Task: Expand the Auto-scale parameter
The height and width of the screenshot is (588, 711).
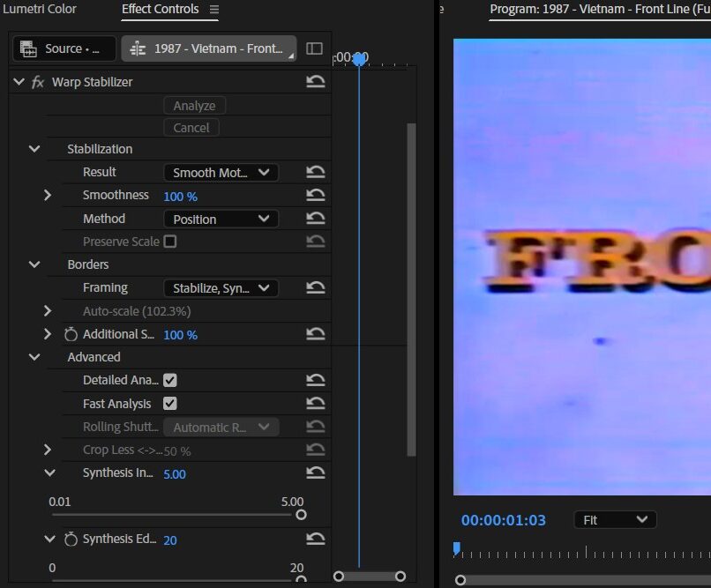Action: click(47, 311)
